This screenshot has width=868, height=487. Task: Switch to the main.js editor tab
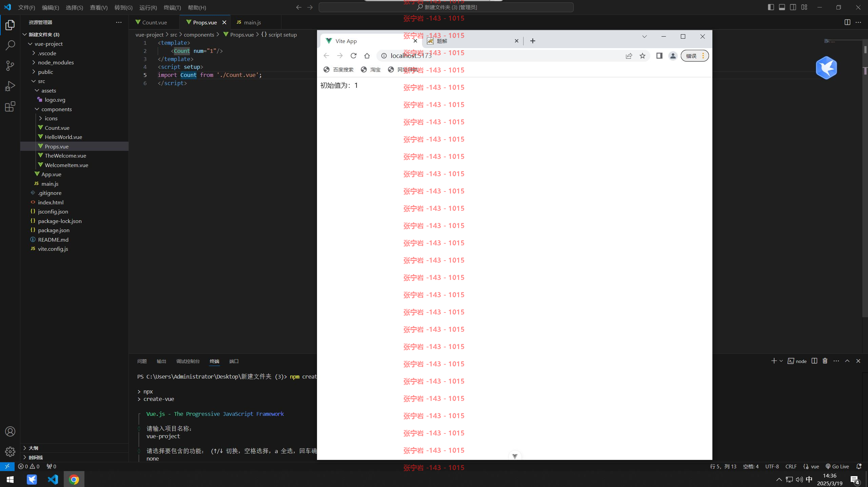(x=252, y=22)
